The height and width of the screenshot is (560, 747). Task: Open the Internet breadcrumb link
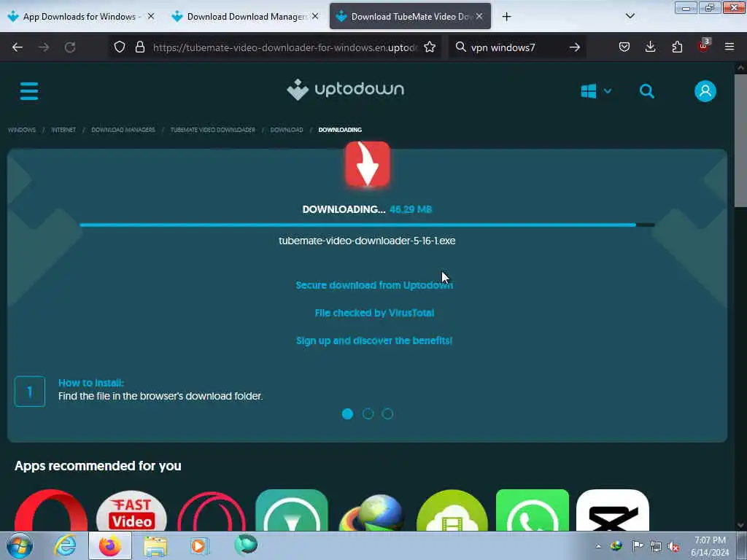click(63, 130)
